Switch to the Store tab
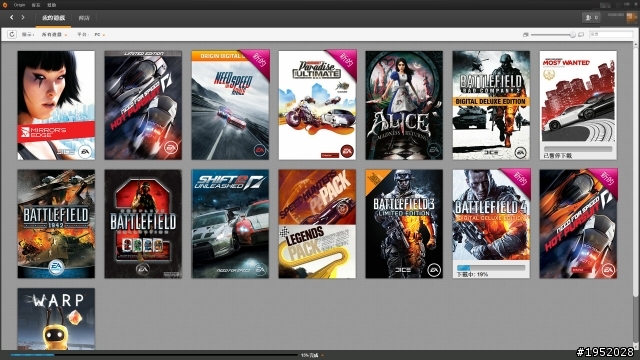The height and width of the screenshot is (360, 640). (84, 18)
